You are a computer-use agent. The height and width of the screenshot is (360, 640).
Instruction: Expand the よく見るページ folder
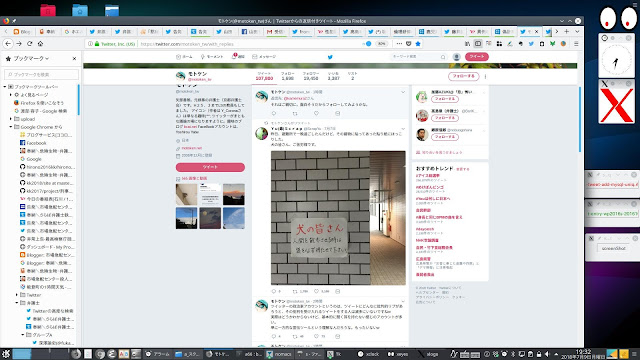point(11,95)
